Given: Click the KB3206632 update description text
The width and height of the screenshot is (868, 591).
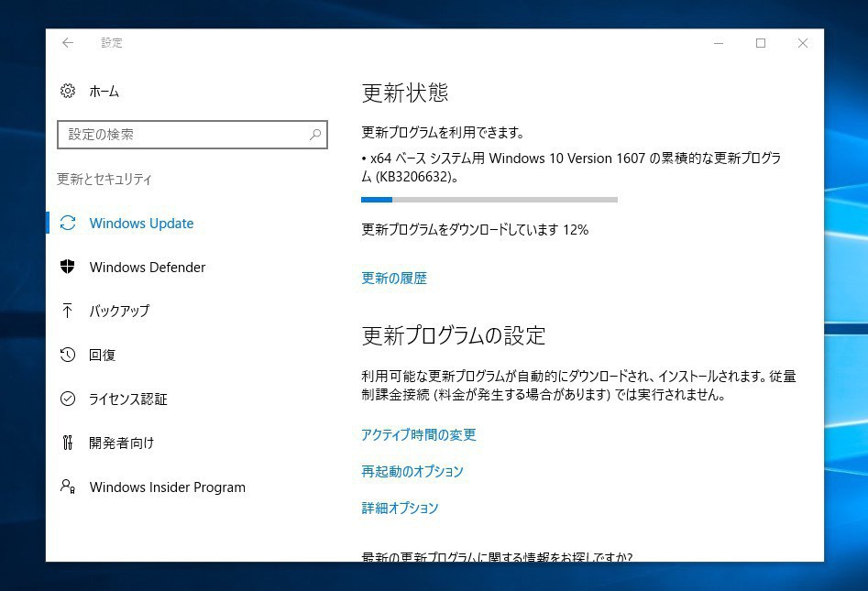Looking at the screenshot, I should (571, 167).
